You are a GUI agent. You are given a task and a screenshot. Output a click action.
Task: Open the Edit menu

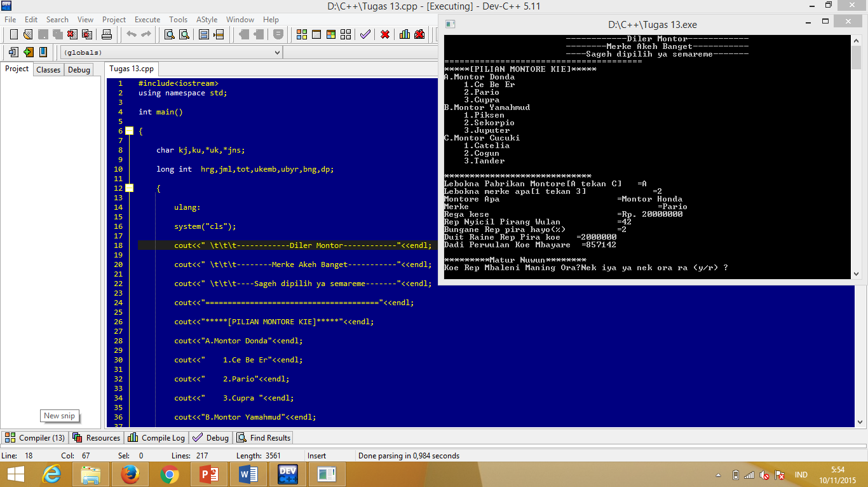pos(31,20)
